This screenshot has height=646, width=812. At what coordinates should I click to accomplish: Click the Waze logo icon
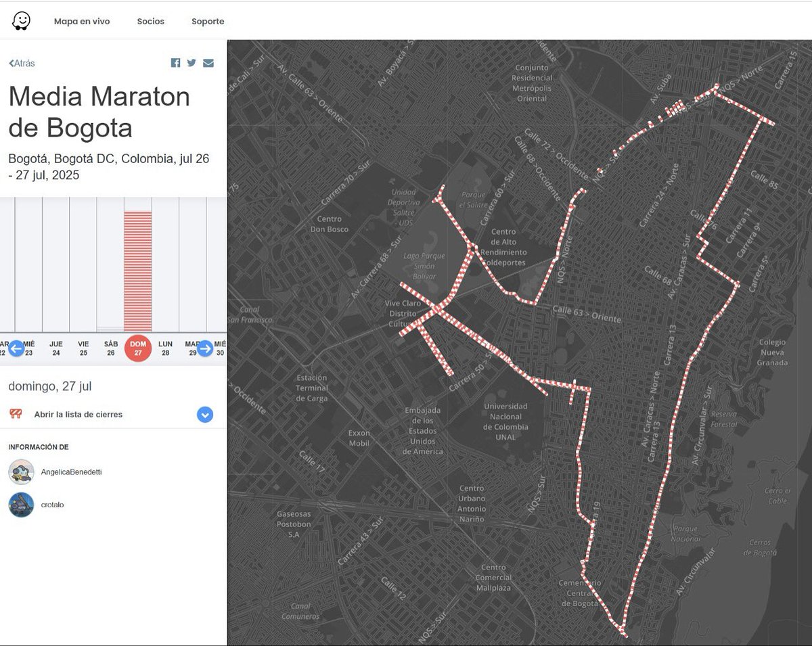click(x=21, y=21)
